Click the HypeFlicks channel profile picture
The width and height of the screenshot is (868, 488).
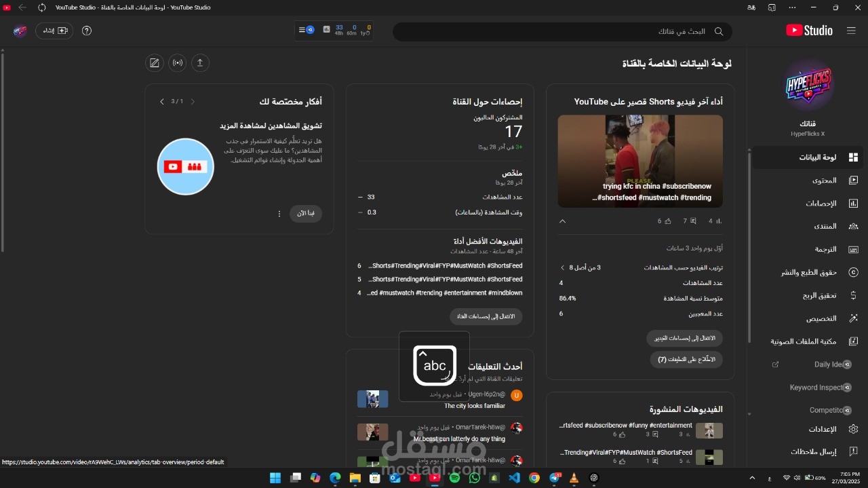pos(808,86)
